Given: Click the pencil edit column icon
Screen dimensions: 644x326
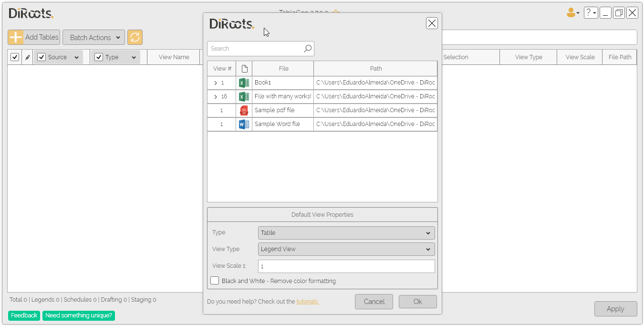Looking at the screenshot, I should [28, 57].
